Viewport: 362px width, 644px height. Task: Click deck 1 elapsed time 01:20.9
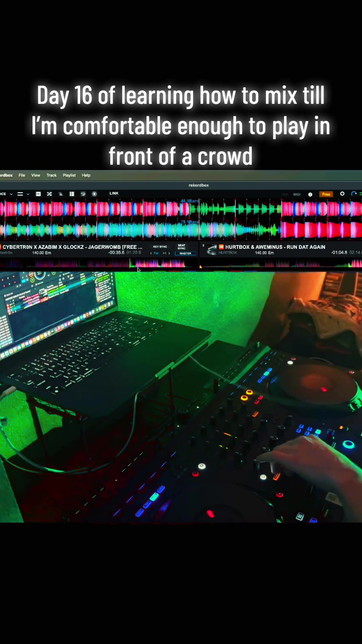pos(134,253)
